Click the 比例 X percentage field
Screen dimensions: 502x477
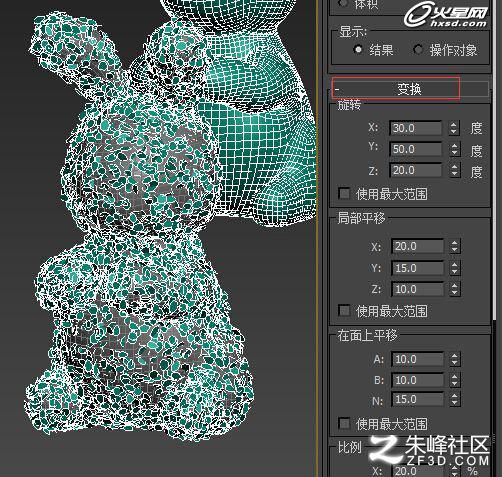[418, 471]
